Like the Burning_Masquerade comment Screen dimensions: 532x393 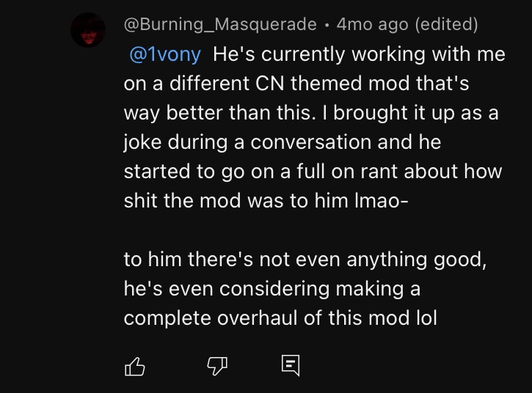[x=135, y=366]
